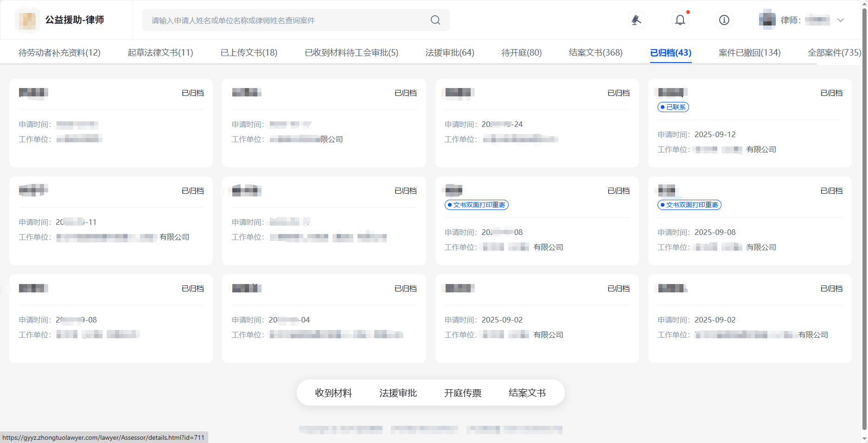Click the 结案文书 button in bottom bar
The image size is (868, 443).
pyautogui.click(x=527, y=393)
